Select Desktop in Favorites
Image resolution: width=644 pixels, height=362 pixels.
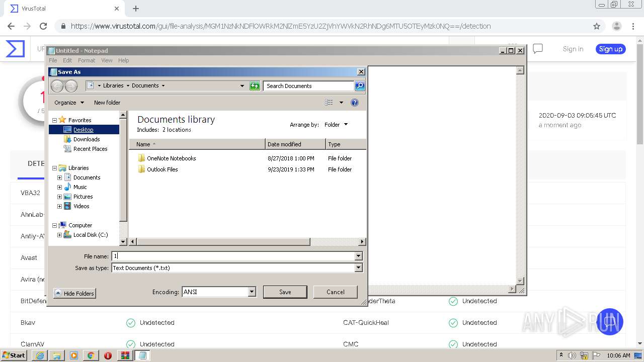[x=84, y=130]
